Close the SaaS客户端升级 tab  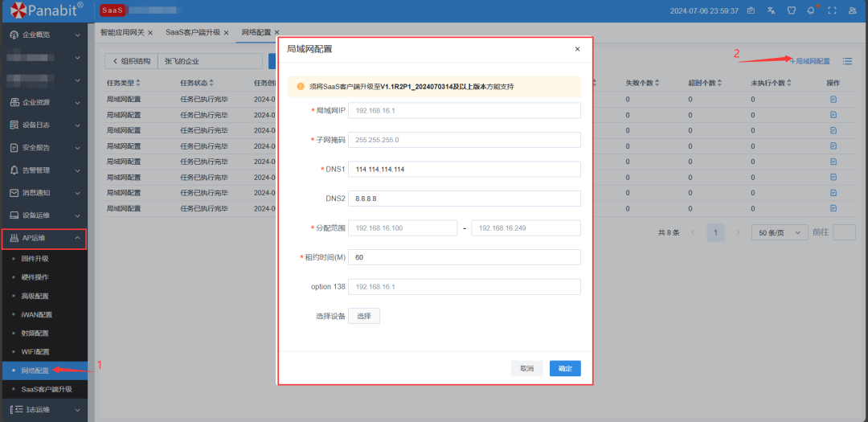226,33
